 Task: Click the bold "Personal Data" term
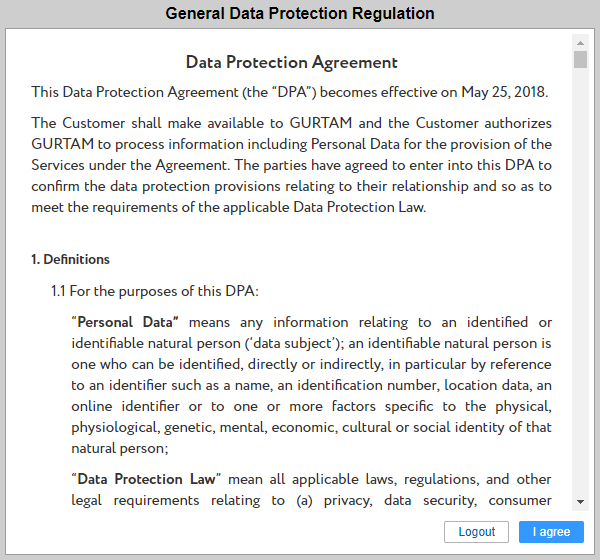tap(127, 322)
